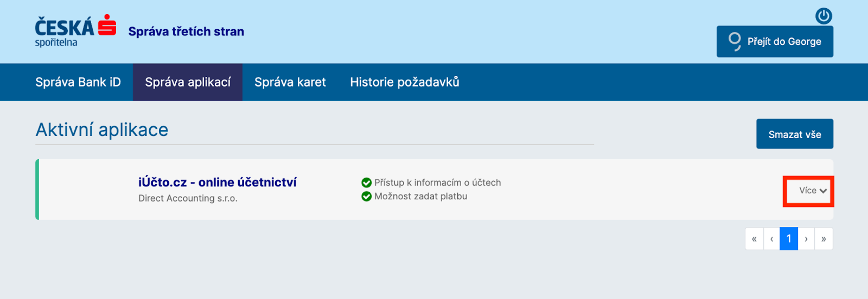Open the Správa karet tab
Screen dimensions: 868x299
click(x=290, y=82)
